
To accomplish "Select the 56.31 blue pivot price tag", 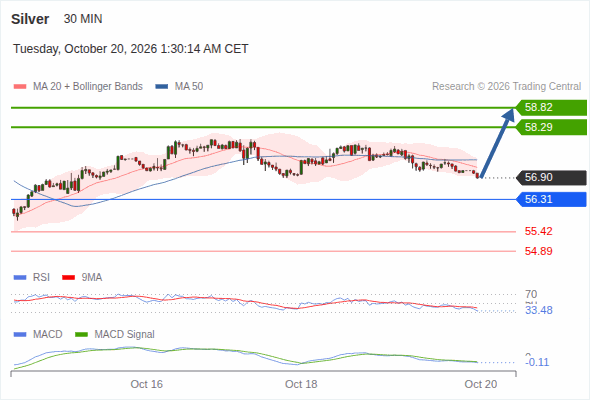I will (551, 199).
